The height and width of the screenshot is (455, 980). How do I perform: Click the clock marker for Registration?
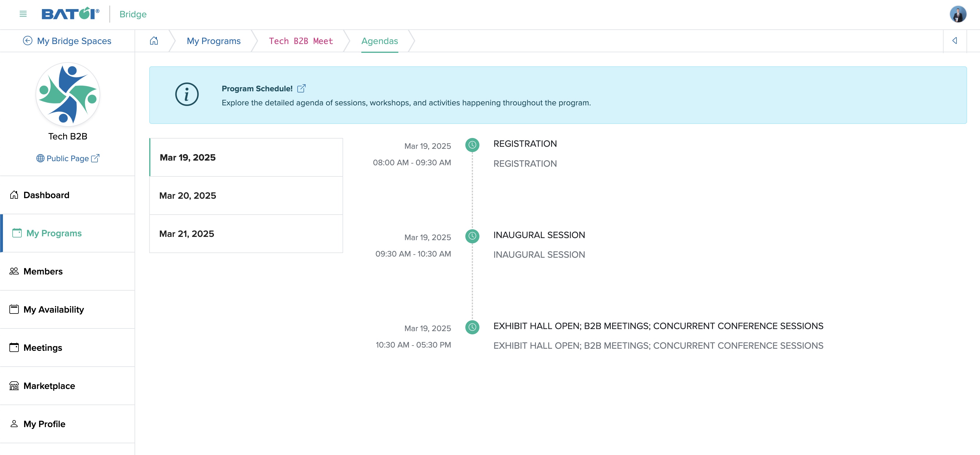pos(472,145)
